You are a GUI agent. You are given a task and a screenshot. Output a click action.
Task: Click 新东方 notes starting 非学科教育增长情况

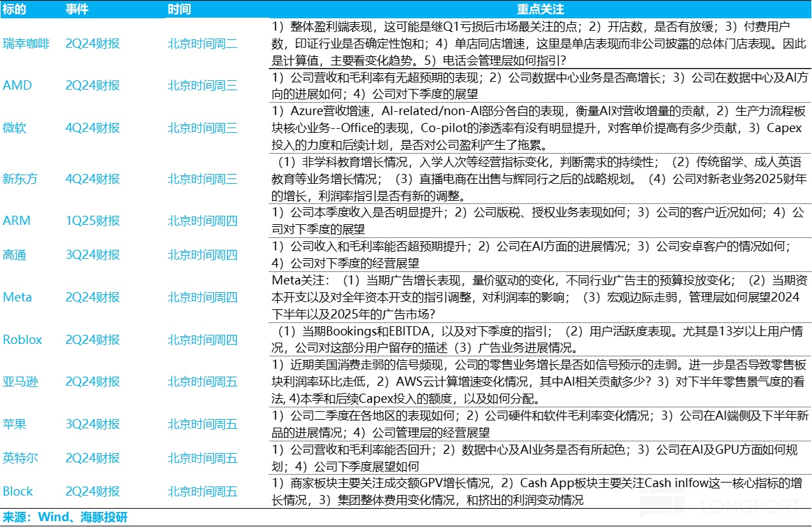540,178
